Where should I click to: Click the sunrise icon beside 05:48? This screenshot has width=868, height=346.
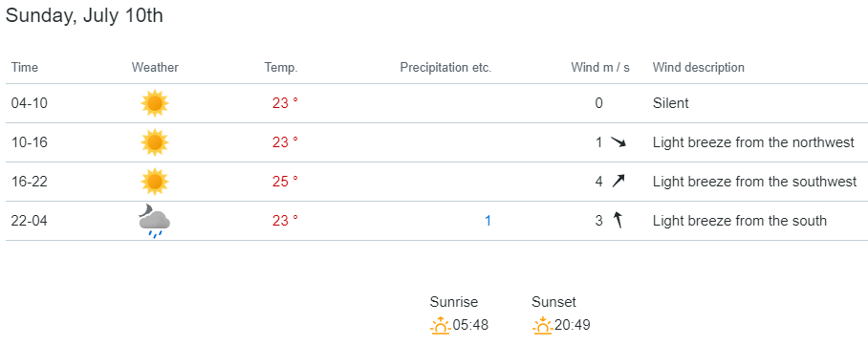pos(441,326)
